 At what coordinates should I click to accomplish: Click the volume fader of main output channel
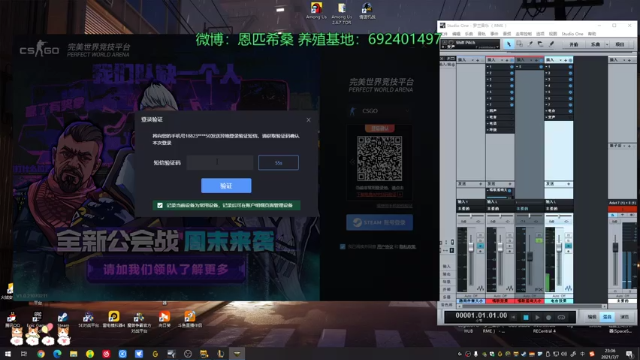[x=615, y=247]
